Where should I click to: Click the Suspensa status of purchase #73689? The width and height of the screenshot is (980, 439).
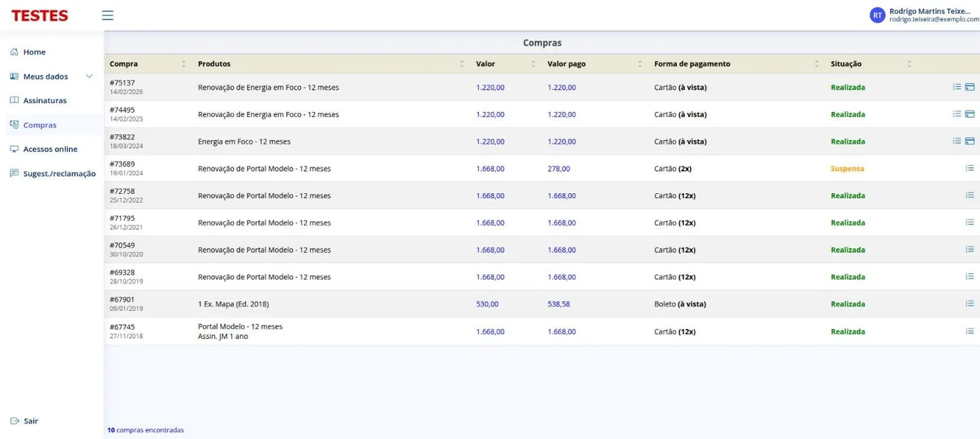pos(847,169)
